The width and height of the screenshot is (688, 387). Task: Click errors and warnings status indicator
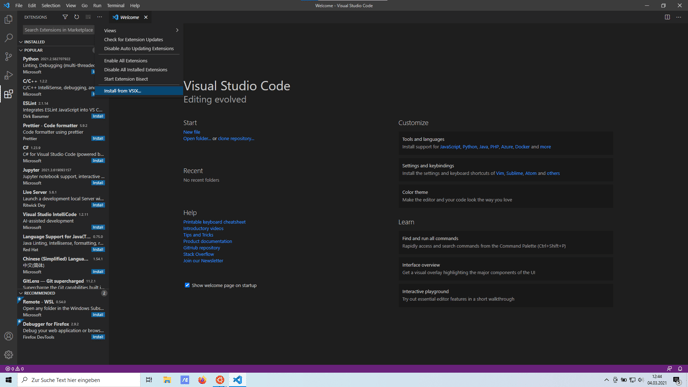click(14, 369)
